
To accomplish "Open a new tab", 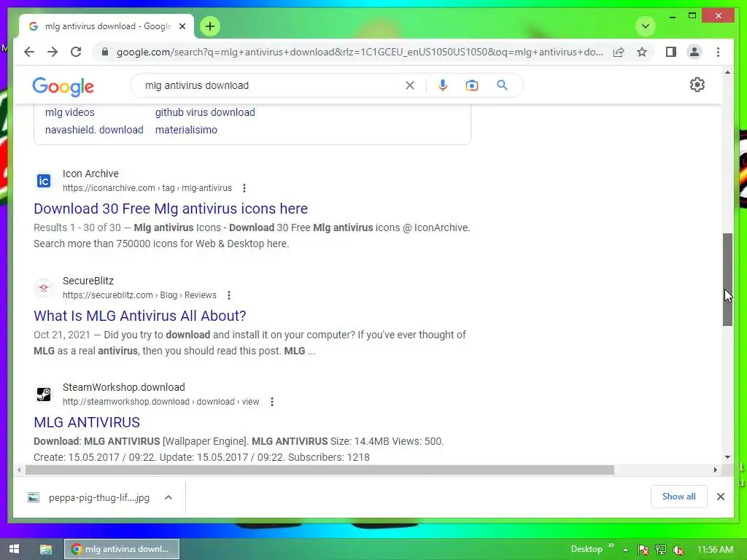I will pos(210,26).
